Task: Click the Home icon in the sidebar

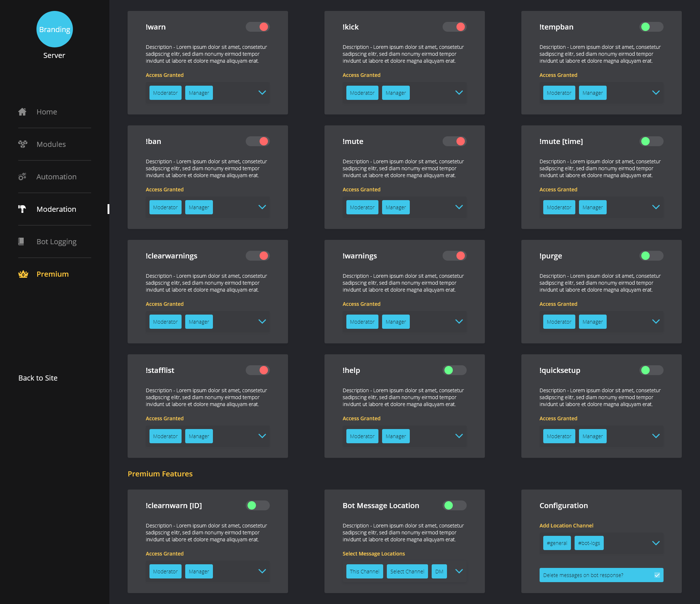Action: (22, 112)
